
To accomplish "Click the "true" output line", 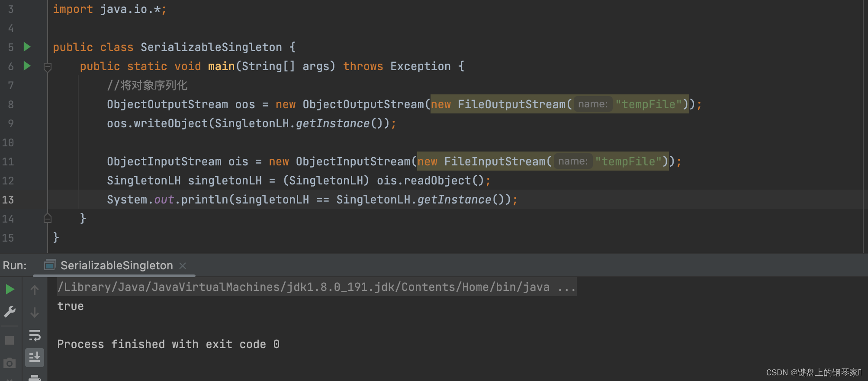I will tap(71, 306).
